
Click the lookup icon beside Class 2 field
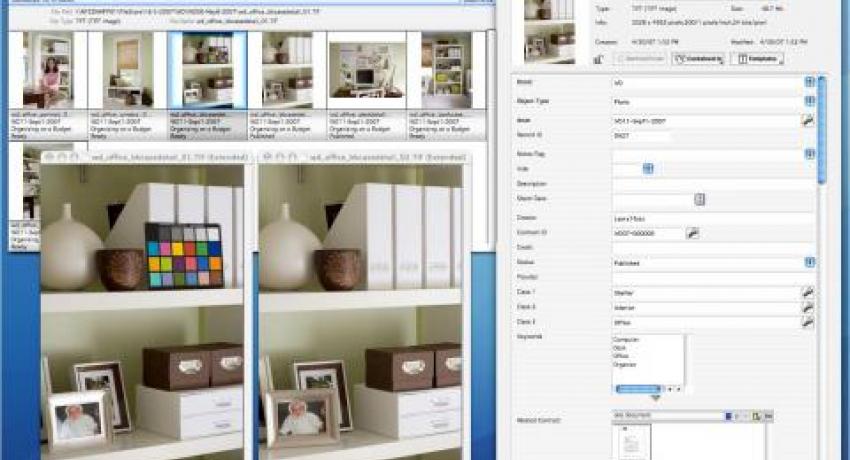pos(808,307)
